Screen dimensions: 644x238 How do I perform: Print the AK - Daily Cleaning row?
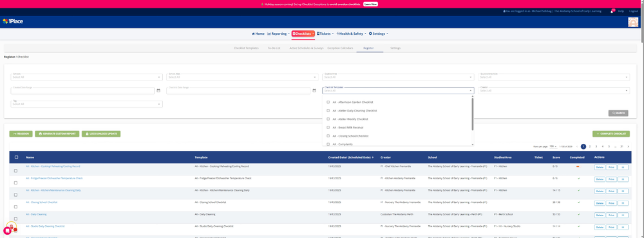(x=611, y=215)
